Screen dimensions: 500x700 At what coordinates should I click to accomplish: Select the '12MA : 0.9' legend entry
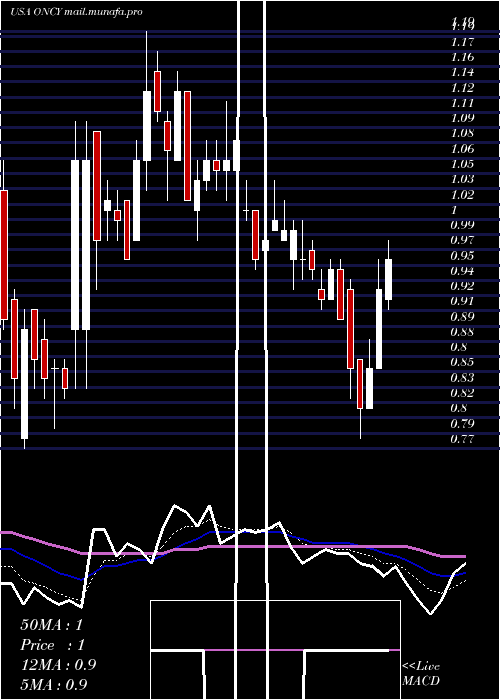[x=58, y=665]
